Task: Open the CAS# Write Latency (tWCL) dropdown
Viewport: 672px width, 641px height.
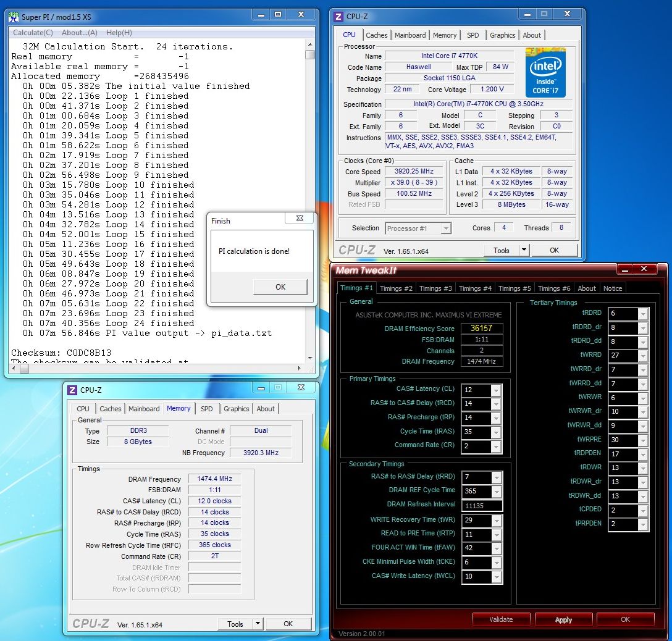Action: (495, 577)
